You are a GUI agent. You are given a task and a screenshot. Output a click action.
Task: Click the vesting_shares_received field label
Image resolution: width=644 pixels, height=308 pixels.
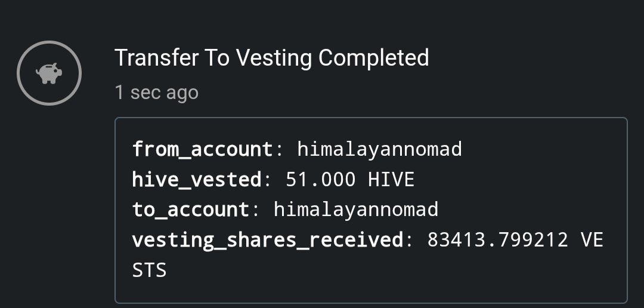(x=268, y=240)
